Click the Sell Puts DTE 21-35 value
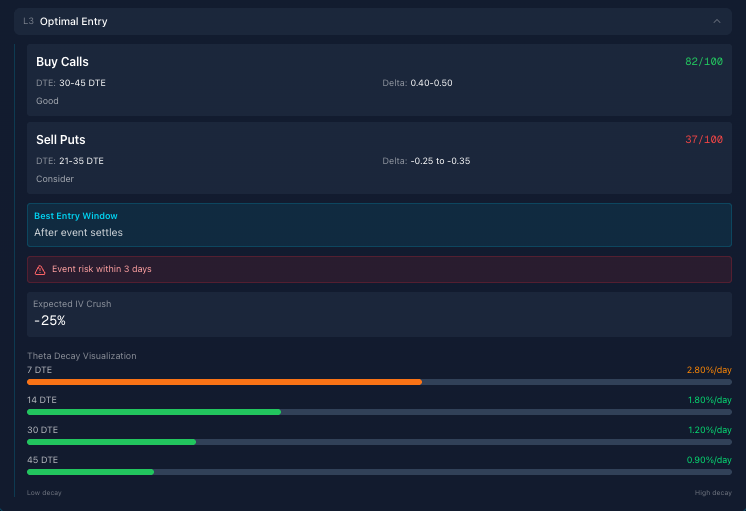Viewport: 746px width, 511px height. tap(81, 161)
